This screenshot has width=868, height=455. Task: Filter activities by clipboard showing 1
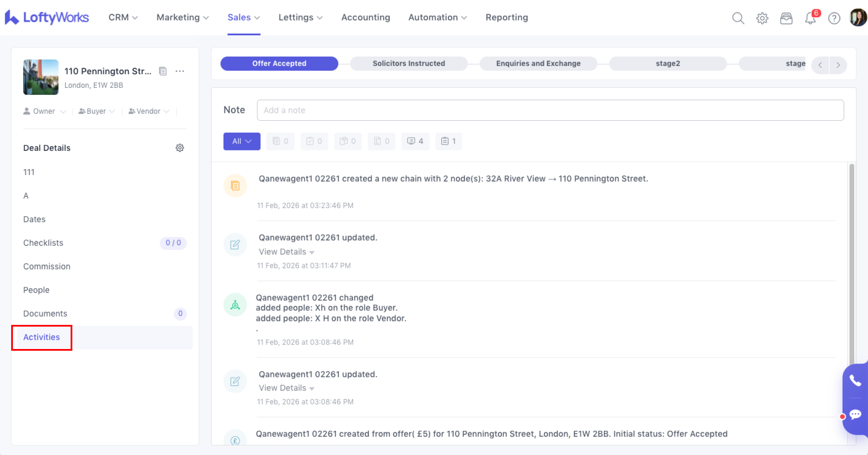click(448, 141)
